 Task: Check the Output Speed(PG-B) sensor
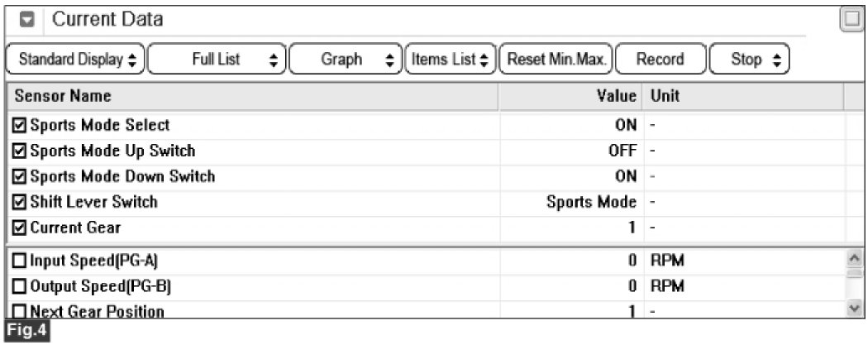[x=20, y=286]
